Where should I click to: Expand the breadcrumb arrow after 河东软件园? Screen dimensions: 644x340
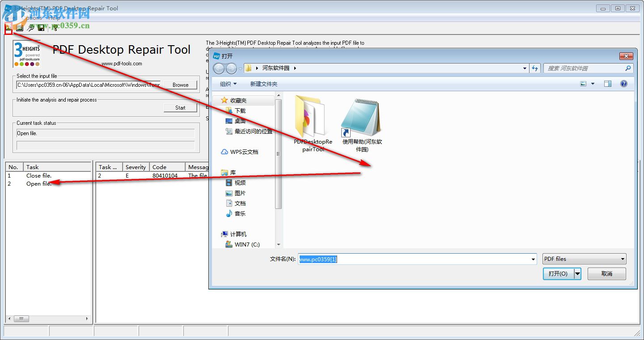pyautogui.click(x=295, y=68)
